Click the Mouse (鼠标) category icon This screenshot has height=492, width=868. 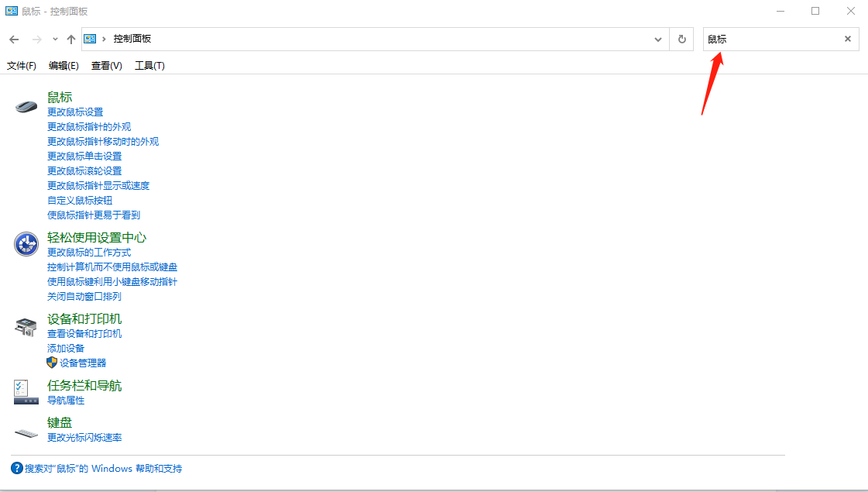26,106
